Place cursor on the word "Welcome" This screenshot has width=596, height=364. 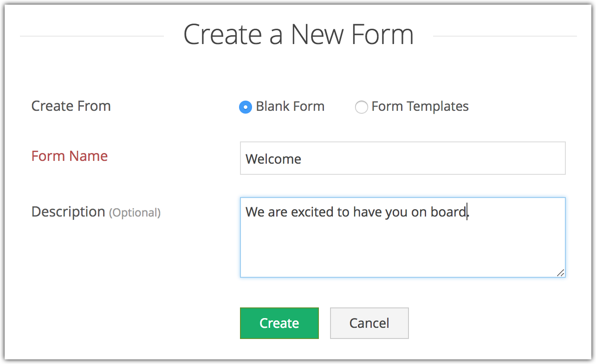[x=273, y=159]
